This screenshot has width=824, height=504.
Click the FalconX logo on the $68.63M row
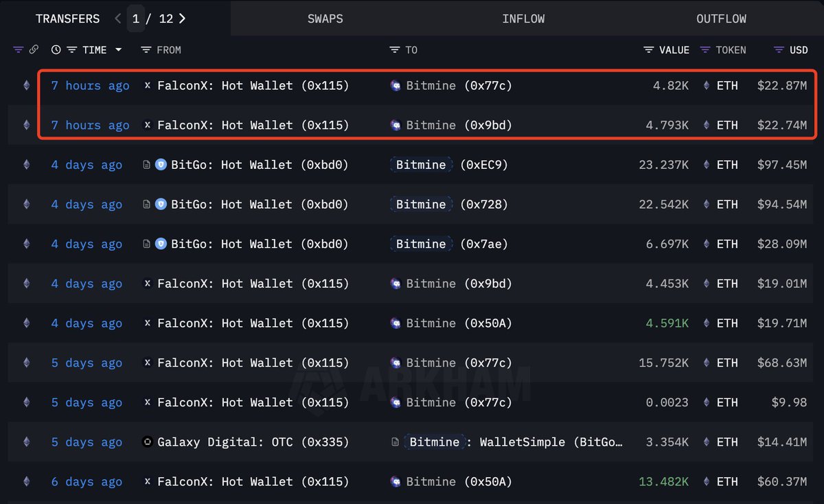click(x=147, y=363)
